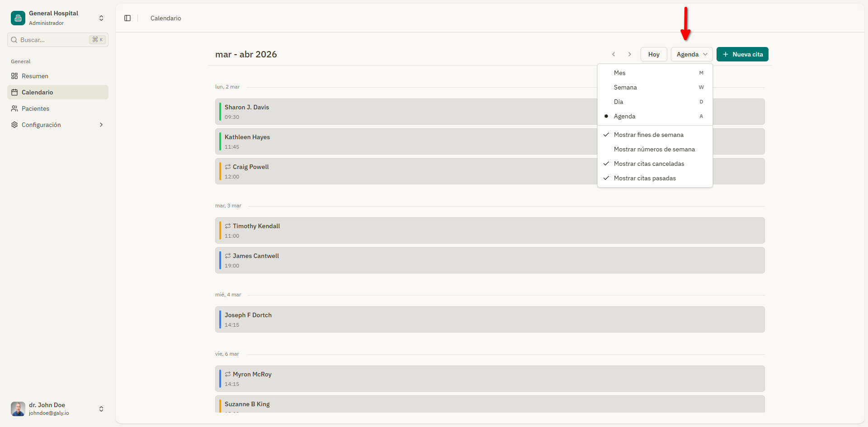Select the Calendario icon in the sidebar
The height and width of the screenshot is (427, 868).
[14, 92]
